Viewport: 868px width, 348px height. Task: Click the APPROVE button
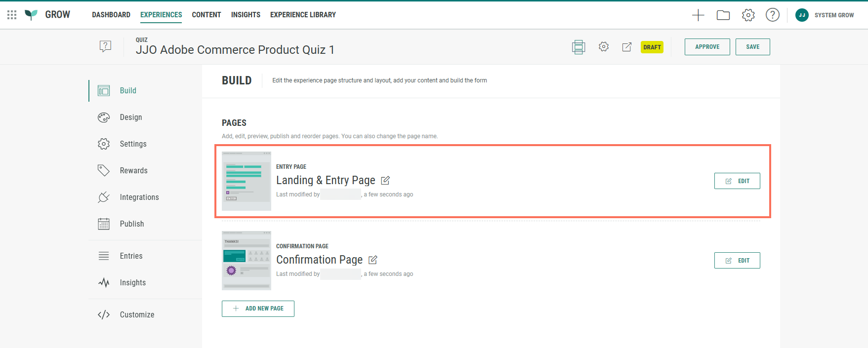(707, 47)
